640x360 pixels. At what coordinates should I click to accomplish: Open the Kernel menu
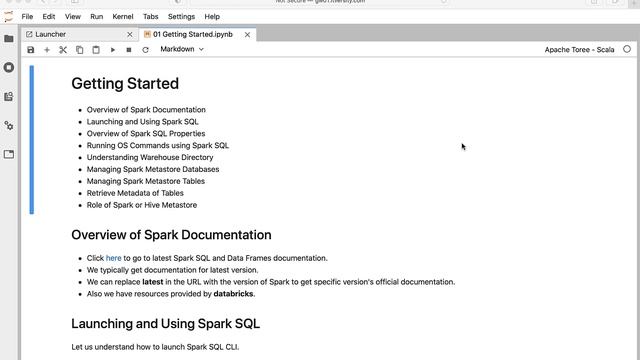pos(123,17)
